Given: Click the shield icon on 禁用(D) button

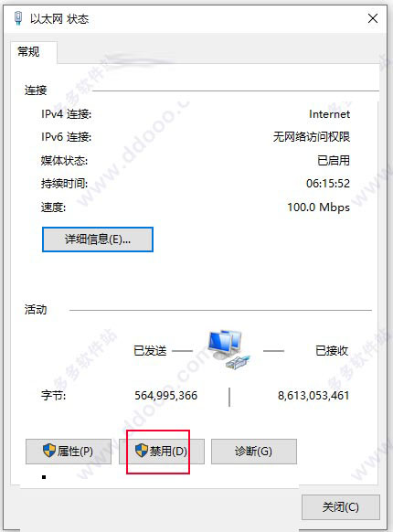Looking at the screenshot, I should click(142, 451).
